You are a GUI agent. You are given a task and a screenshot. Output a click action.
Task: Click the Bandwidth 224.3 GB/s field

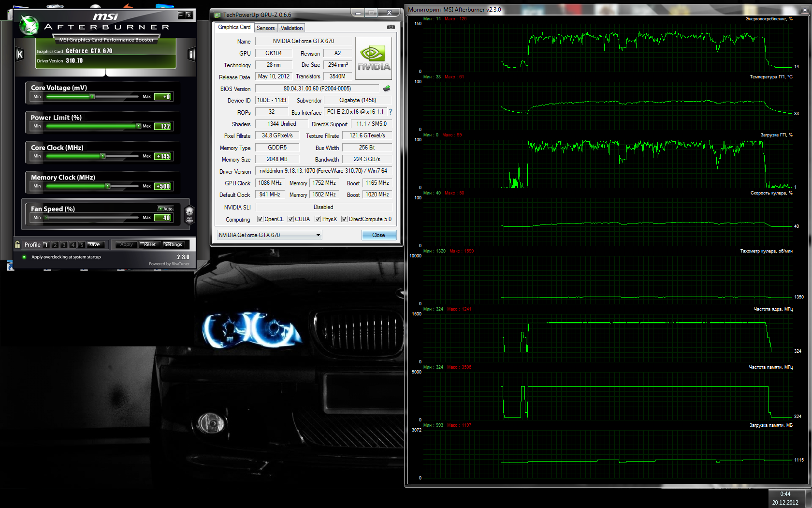pyautogui.click(x=367, y=159)
